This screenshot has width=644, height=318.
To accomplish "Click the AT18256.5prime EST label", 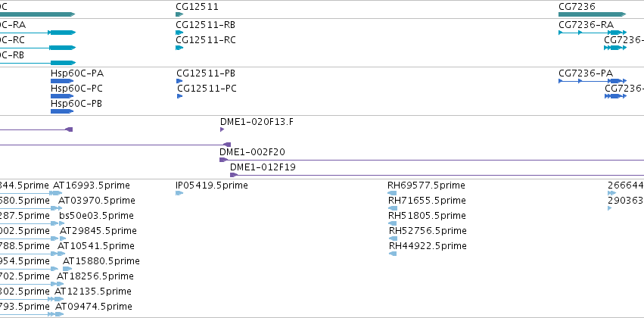I will (95, 276).
